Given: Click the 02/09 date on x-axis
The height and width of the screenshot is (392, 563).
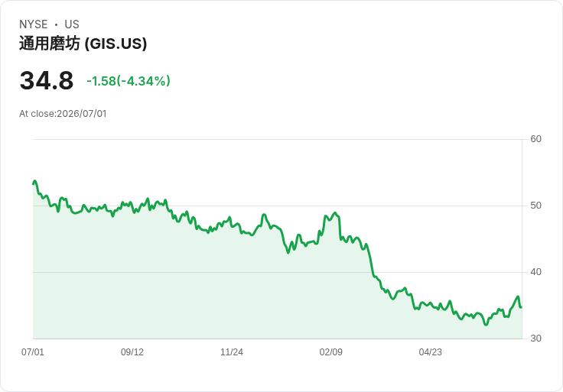Looking at the screenshot, I should [x=330, y=352].
